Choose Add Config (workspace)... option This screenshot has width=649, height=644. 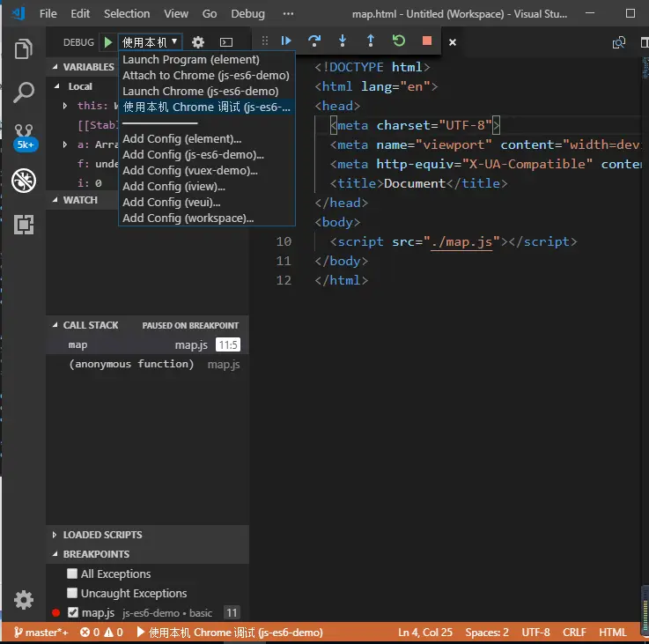click(188, 218)
